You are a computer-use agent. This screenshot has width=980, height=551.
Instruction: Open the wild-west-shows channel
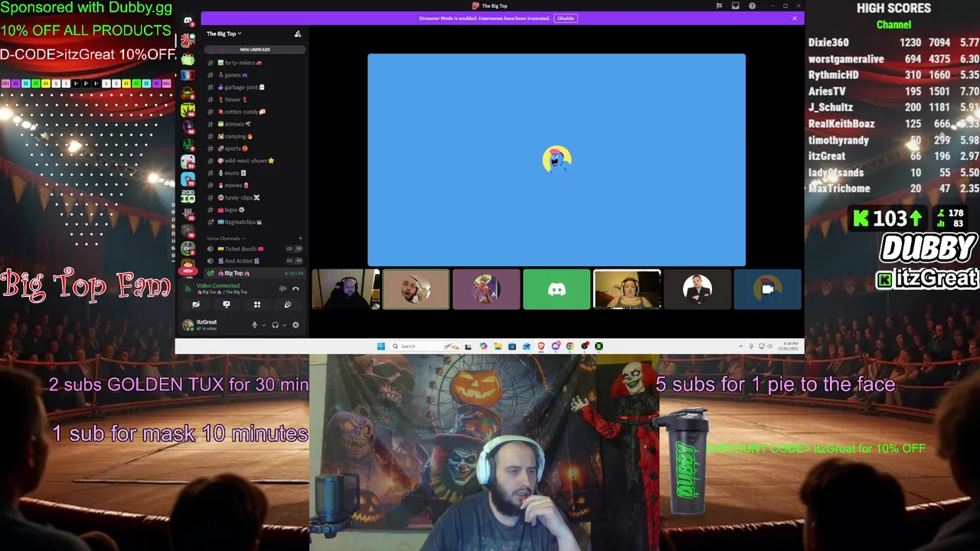coord(255,161)
